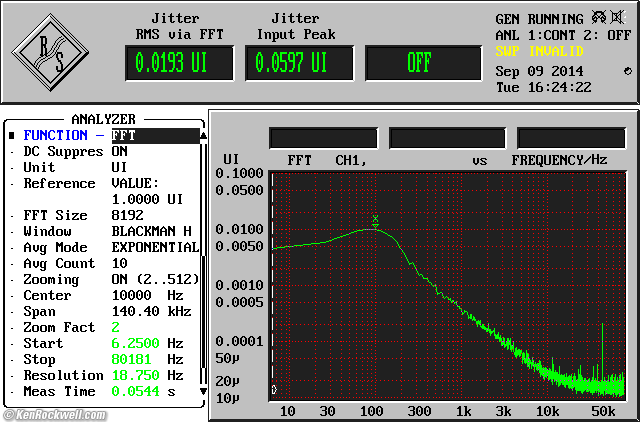640x422 pixels.
Task: Click the analyzer panel scrollbar down arrow
Action: 204,390
